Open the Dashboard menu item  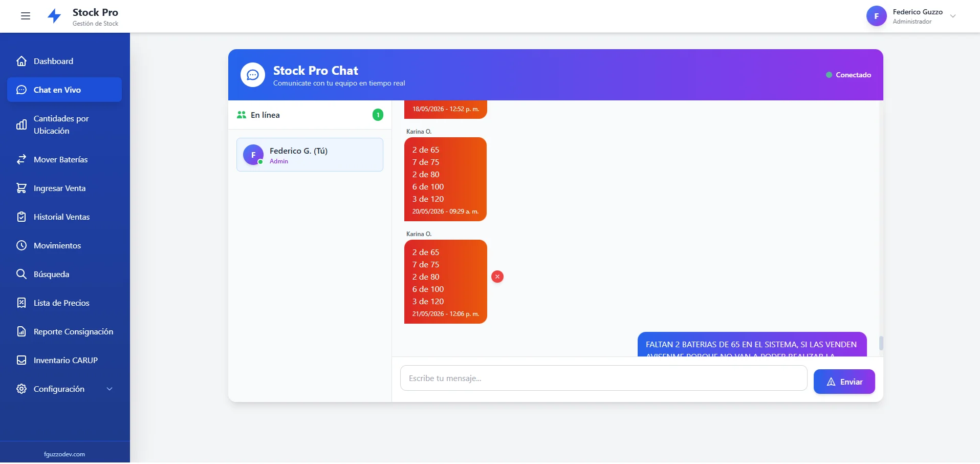click(64, 61)
